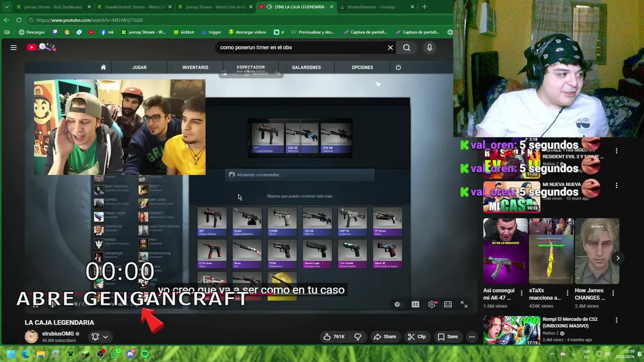644x362 pixels.
Task: Reload the page in the browser
Action: click(x=19, y=20)
